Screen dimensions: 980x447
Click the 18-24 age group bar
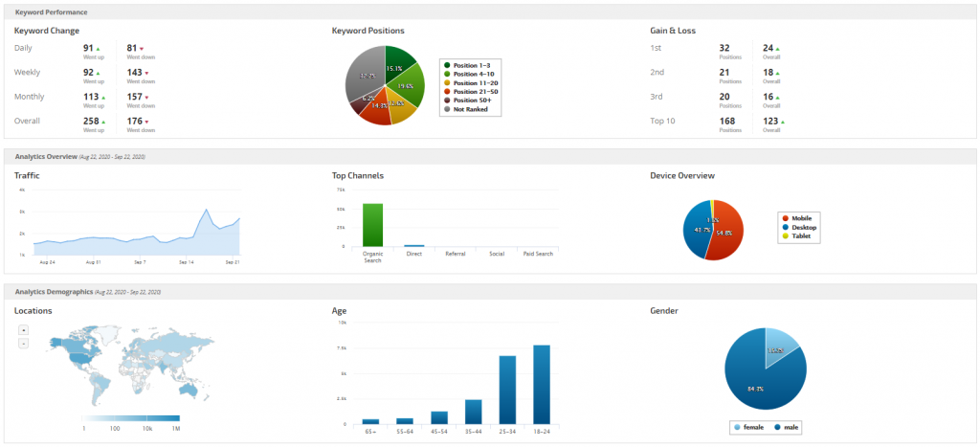(x=542, y=385)
